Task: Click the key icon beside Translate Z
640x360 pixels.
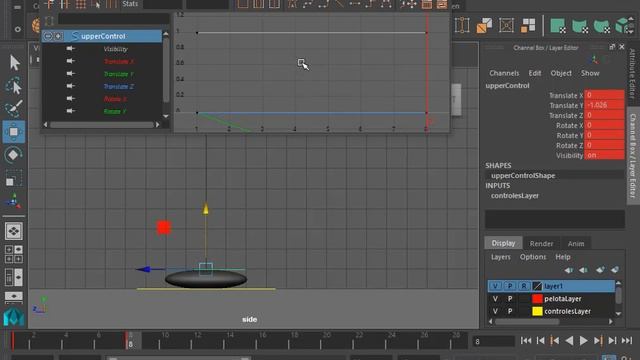Action: (71, 86)
